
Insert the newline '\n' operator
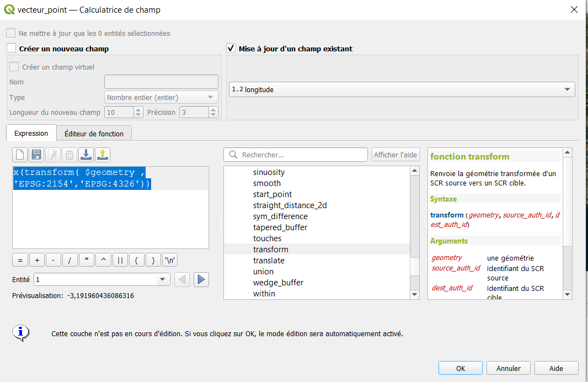170,261
